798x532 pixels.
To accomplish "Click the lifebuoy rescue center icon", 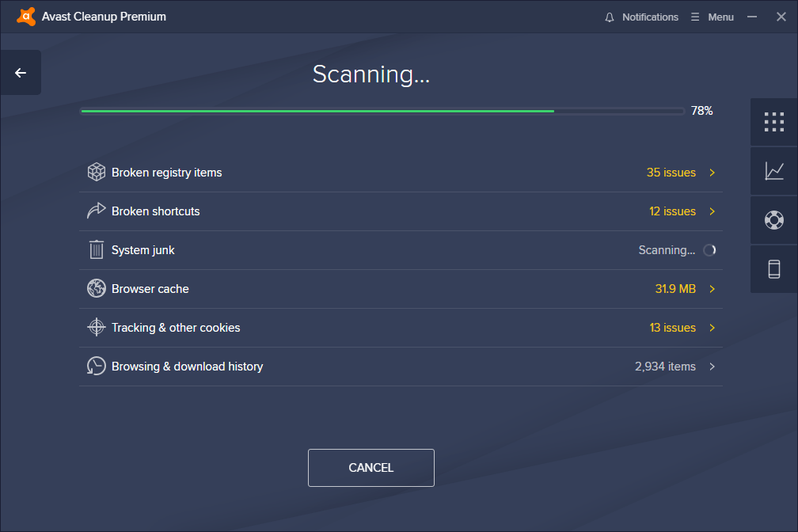I will coord(773,220).
